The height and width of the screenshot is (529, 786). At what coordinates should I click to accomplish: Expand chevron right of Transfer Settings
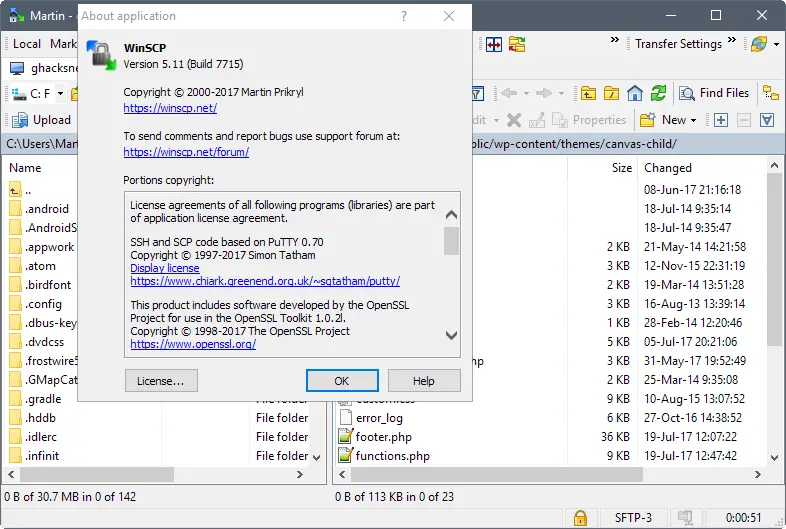point(732,40)
